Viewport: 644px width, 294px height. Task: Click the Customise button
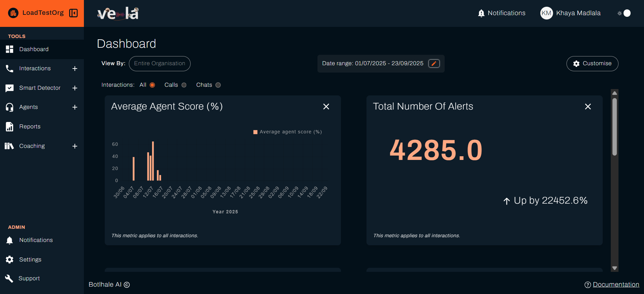pyautogui.click(x=592, y=64)
